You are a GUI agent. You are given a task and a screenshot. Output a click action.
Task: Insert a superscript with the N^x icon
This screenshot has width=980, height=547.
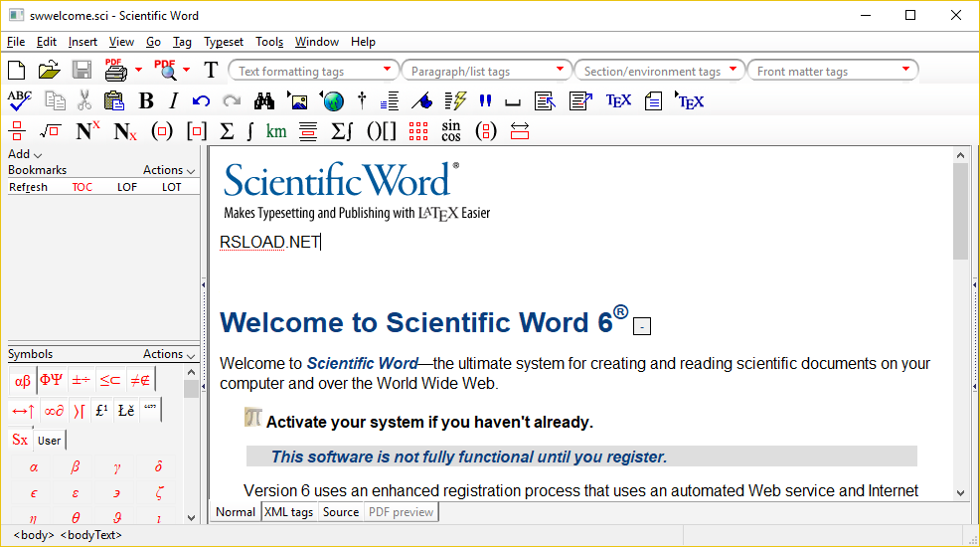coord(87,131)
